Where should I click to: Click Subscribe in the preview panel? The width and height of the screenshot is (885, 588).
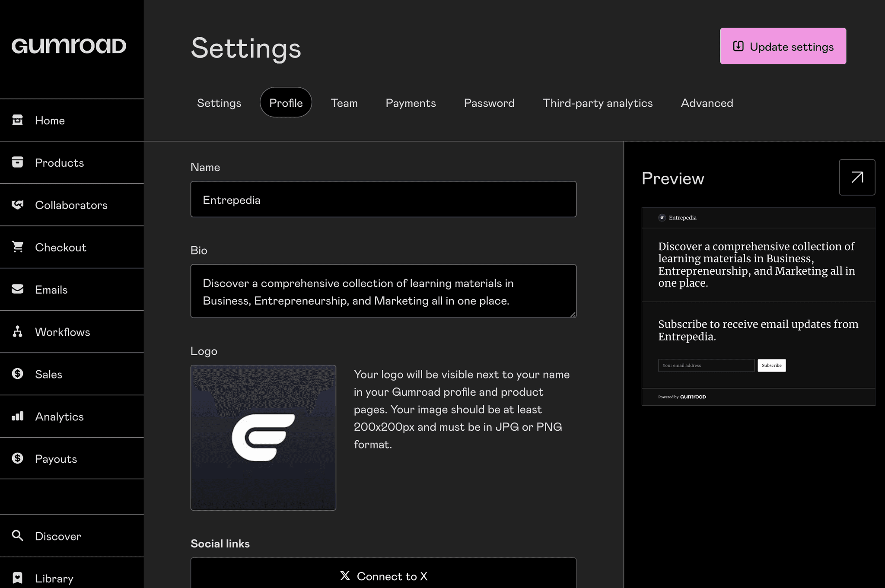click(771, 365)
